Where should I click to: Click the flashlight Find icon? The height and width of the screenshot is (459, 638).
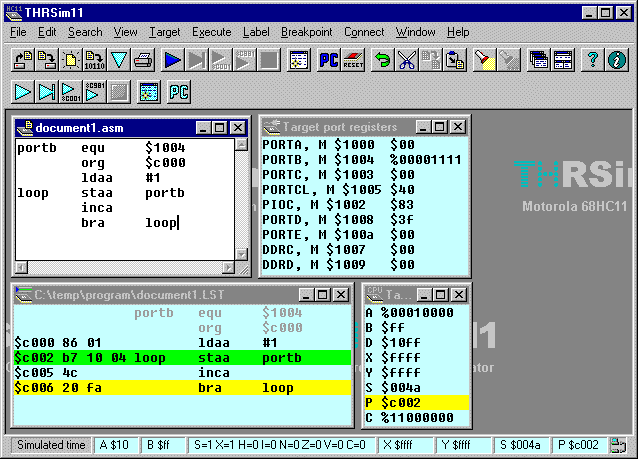[x=484, y=59]
